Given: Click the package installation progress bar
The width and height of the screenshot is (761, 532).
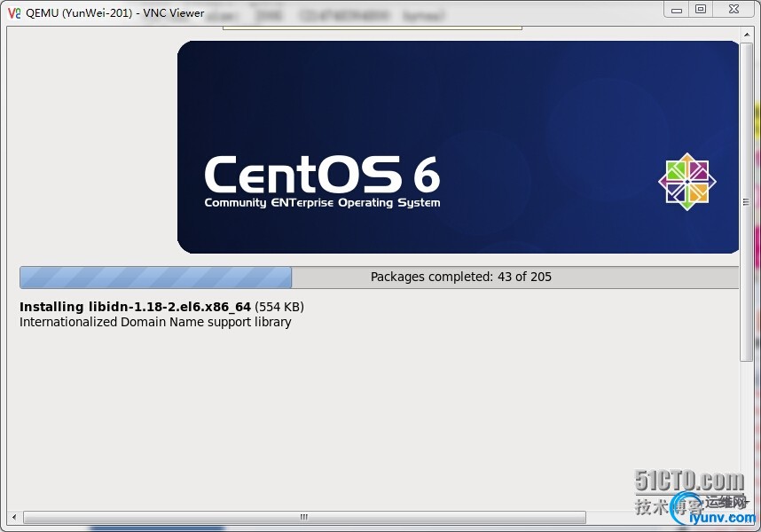Looking at the screenshot, I should (x=379, y=278).
